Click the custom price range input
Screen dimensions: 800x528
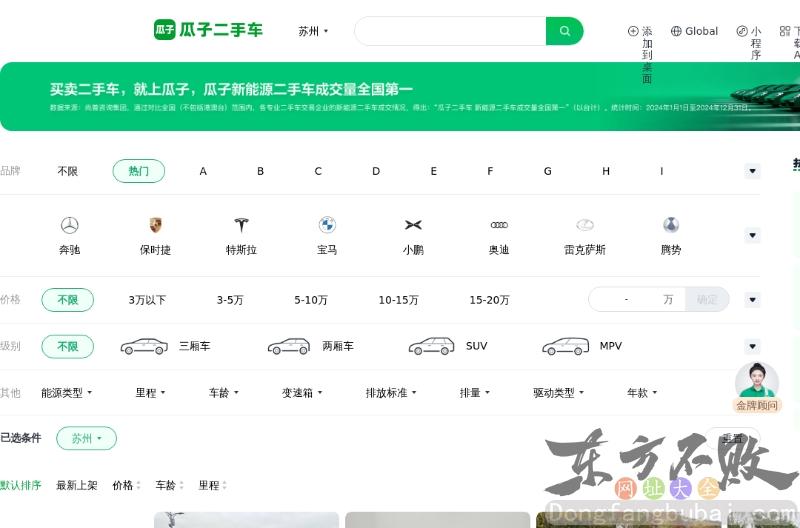point(636,299)
